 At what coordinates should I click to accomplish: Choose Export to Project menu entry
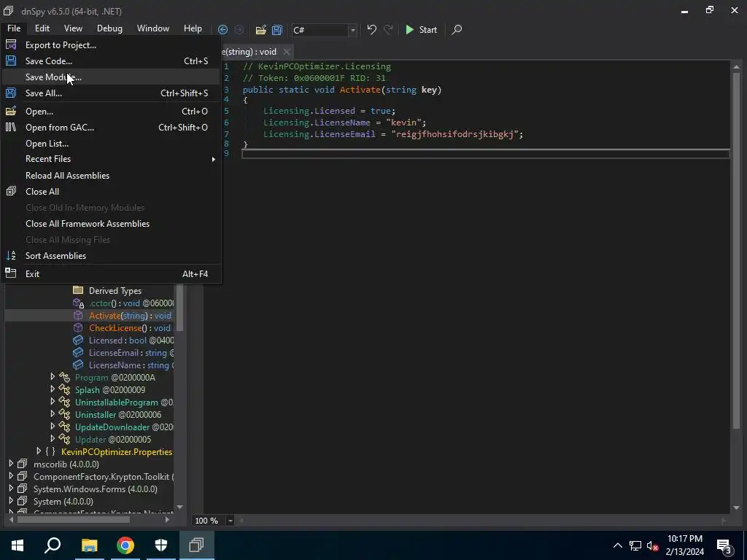[111, 45]
